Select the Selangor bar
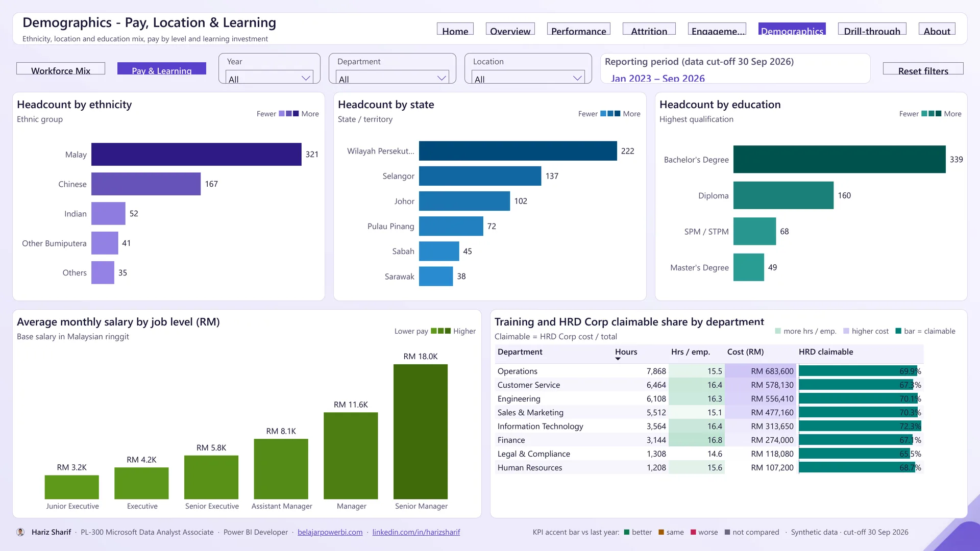 (x=480, y=176)
